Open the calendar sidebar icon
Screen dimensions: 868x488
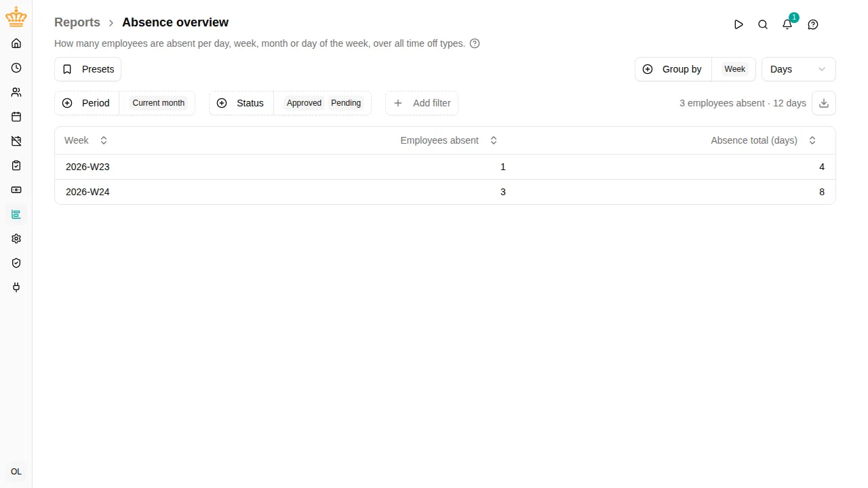click(x=16, y=117)
